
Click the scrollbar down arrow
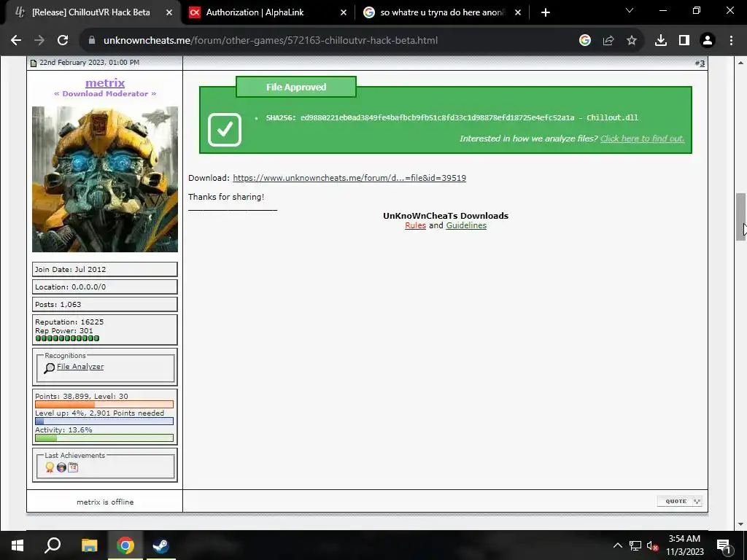[740, 524]
